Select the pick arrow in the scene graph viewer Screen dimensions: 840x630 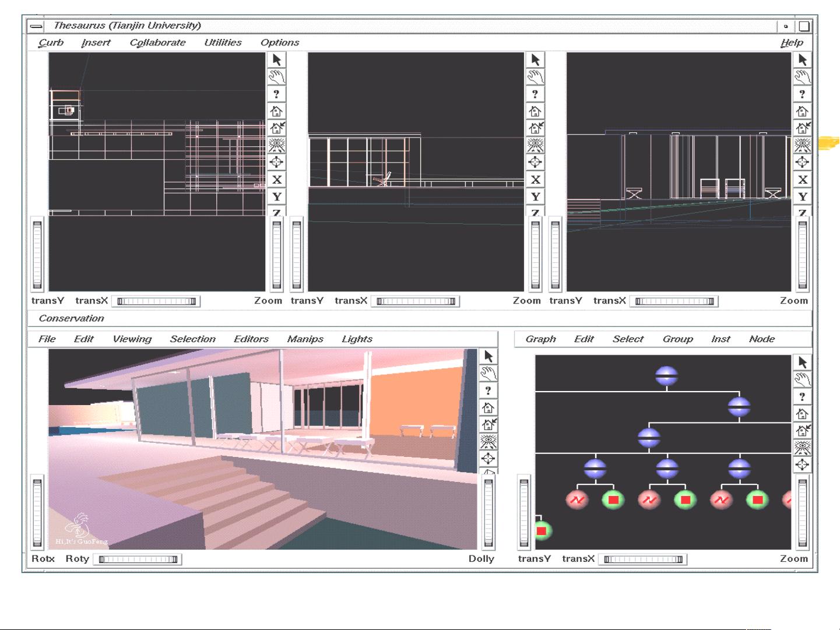[802, 362]
